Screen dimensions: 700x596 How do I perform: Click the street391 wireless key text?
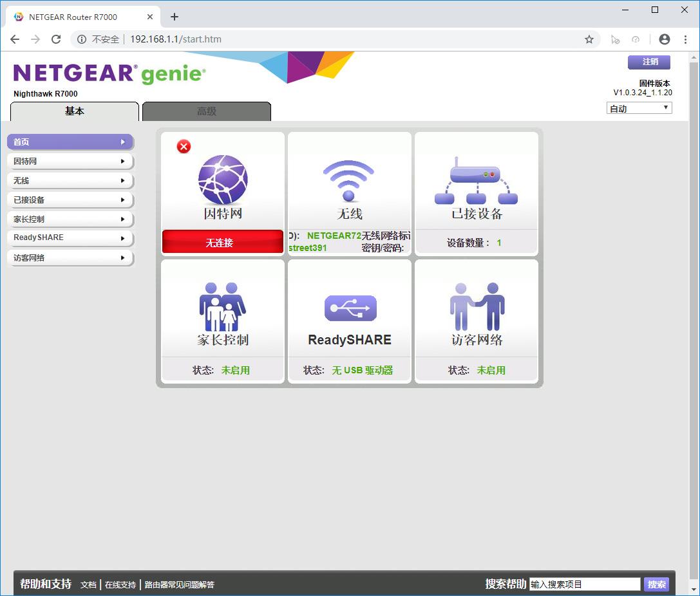tap(308, 248)
